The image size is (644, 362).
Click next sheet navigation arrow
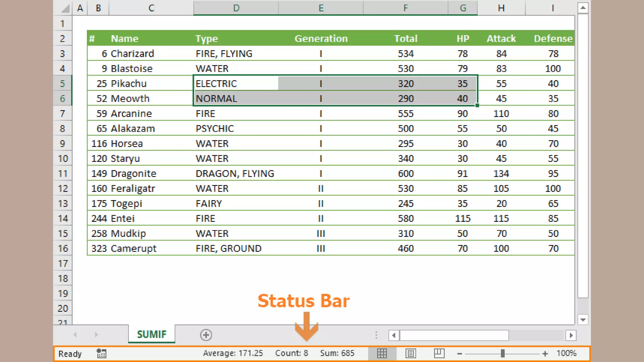pos(96,335)
